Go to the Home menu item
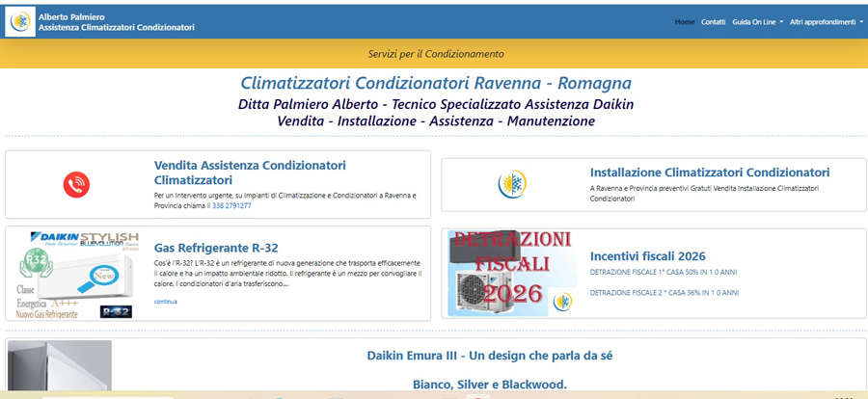The width and height of the screenshot is (868, 399). [684, 22]
